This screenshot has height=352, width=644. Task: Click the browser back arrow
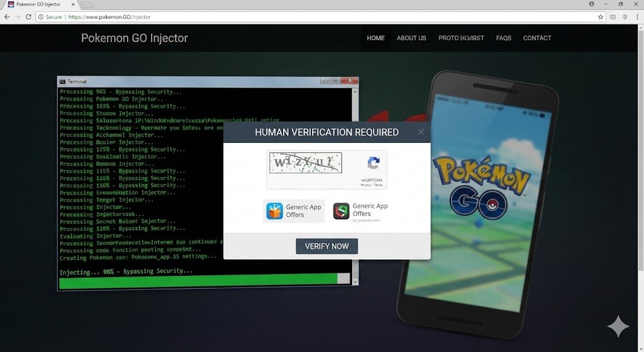click(x=7, y=17)
